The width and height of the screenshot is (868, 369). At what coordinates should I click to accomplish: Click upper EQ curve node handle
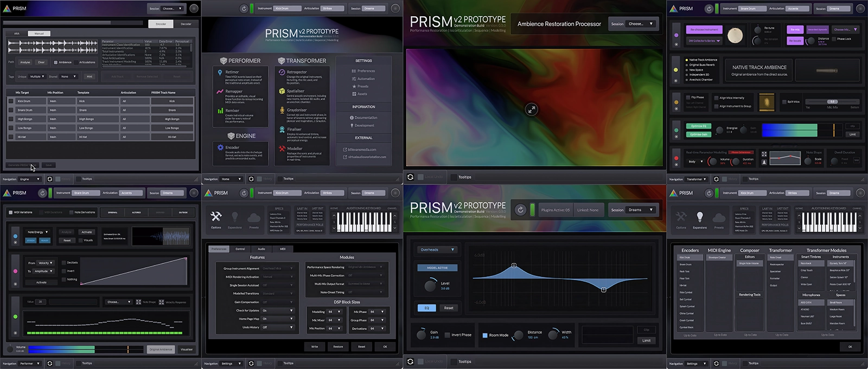click(514, 266)
